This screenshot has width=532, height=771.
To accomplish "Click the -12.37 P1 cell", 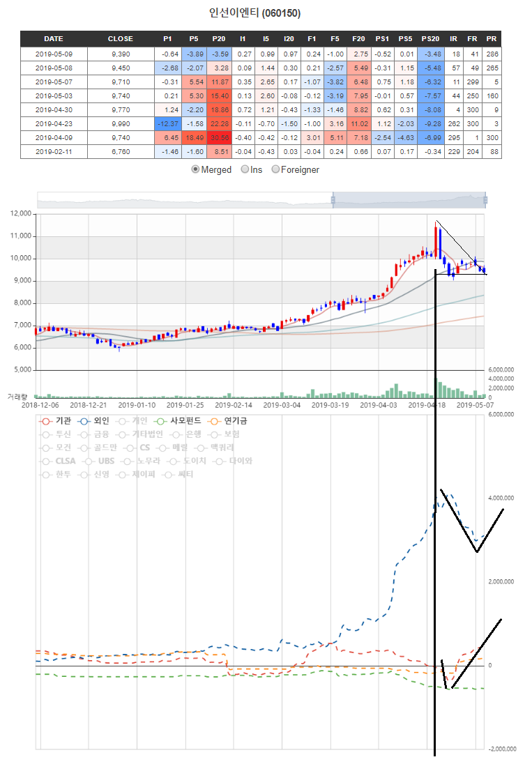I will (167, 124).
